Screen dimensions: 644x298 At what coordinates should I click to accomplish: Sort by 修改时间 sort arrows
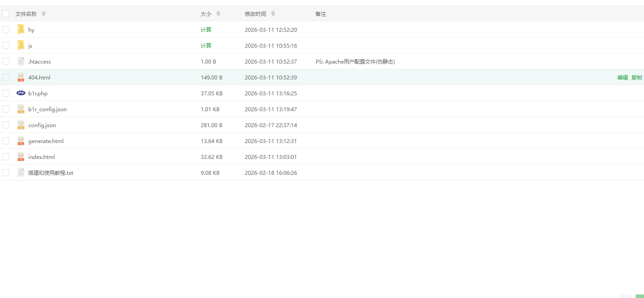click(273, 14)
